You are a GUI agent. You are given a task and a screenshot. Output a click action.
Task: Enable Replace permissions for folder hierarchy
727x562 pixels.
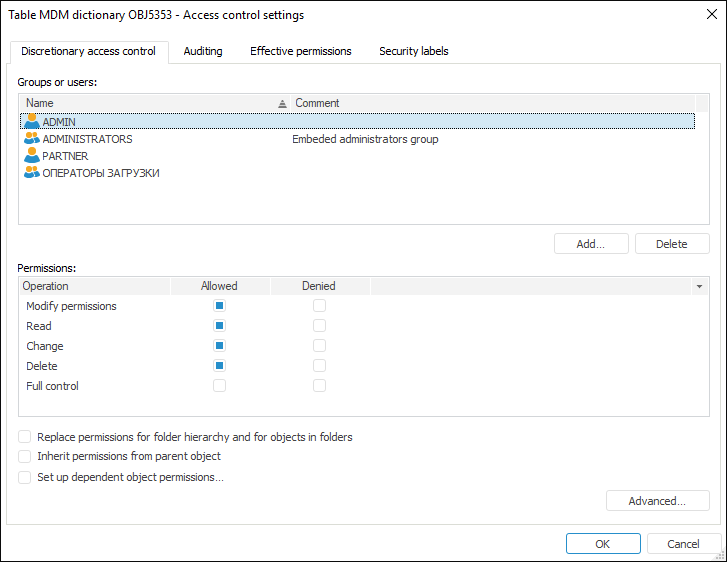pyautogui.click(x=25, y=437)
